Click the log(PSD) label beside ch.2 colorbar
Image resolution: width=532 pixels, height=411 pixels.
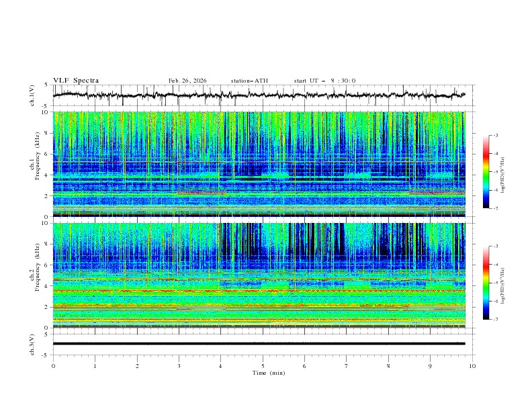click(502, 286)
